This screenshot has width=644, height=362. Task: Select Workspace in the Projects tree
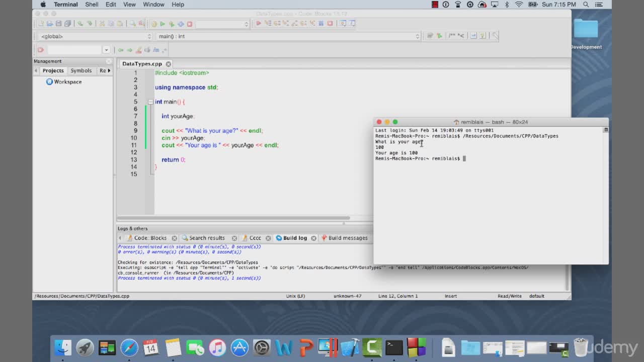tap(67, 81)
